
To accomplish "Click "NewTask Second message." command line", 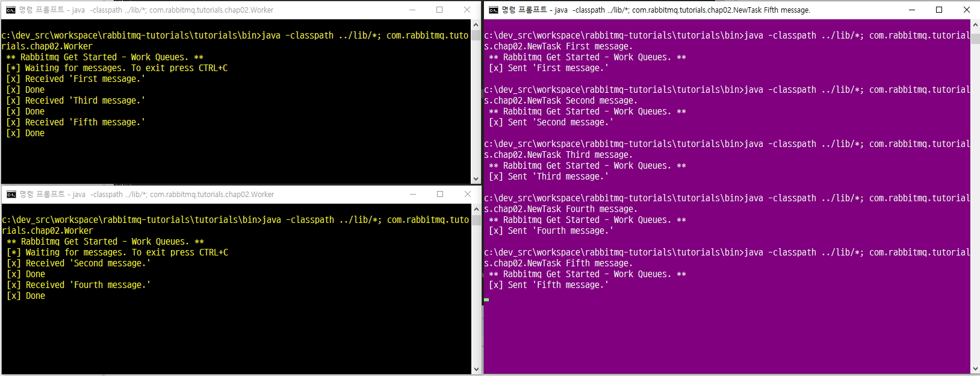I will coord(560,101).
